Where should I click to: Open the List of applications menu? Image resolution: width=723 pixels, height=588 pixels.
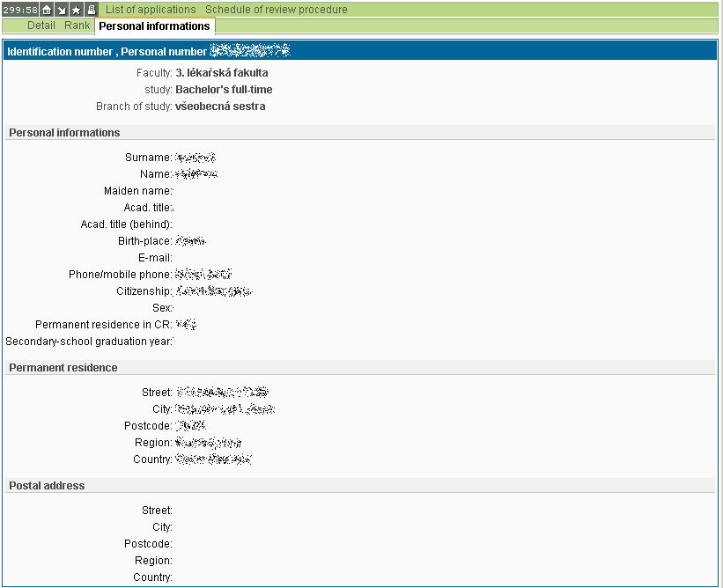click(x=151, y=10)
